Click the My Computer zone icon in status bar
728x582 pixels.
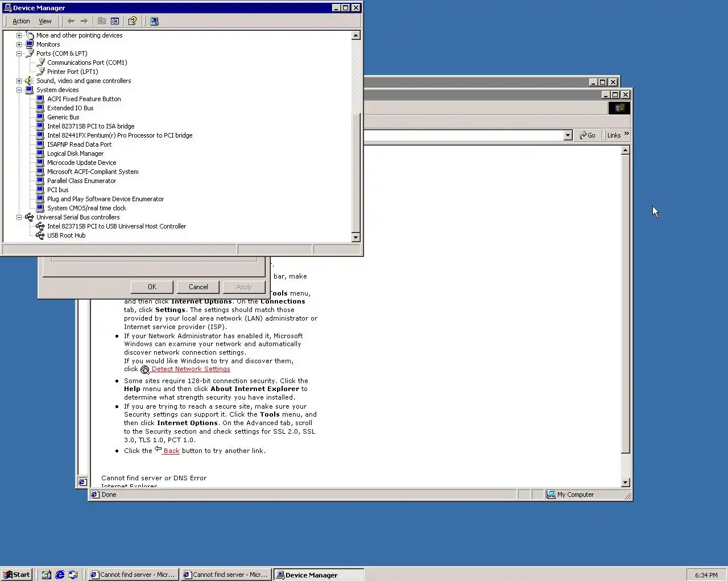click(551, 494)
